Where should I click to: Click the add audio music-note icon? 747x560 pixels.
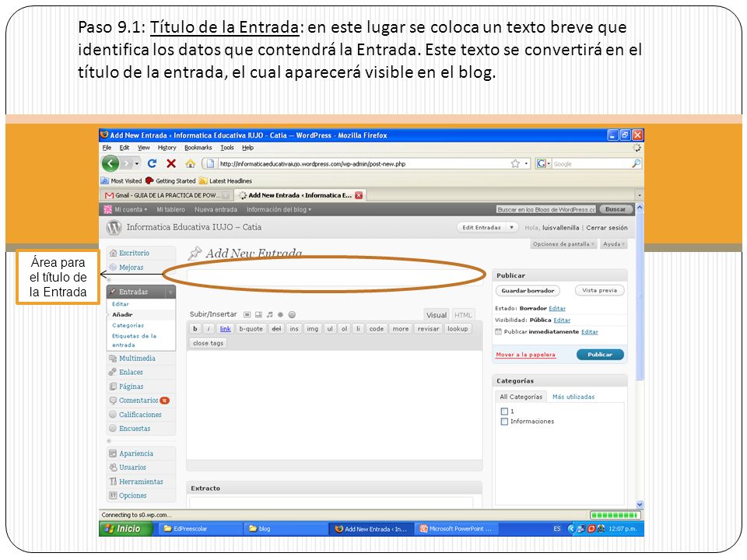(x=270, y=315)
